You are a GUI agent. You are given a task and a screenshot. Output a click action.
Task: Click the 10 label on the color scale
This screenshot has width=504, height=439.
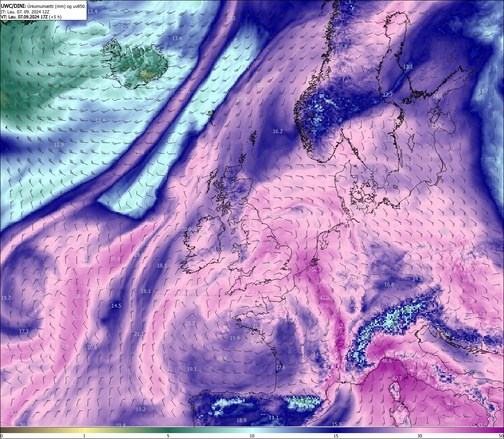pos(252,436)
